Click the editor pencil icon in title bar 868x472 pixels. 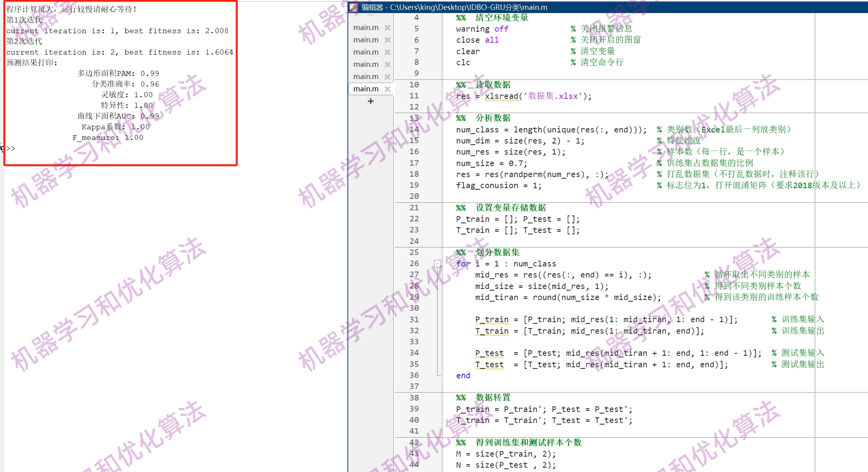click(x=354, y=7)
